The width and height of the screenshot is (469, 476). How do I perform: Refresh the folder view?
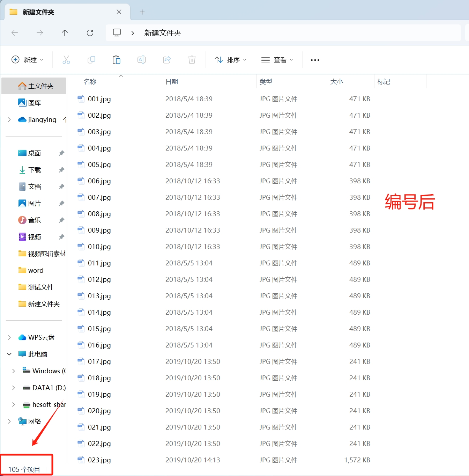point(90,32)
